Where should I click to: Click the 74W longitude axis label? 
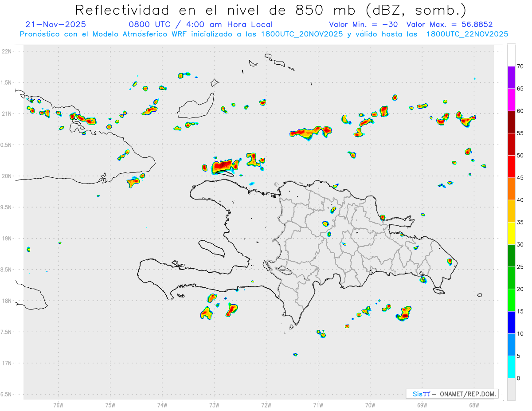click(x=162, y=405)
